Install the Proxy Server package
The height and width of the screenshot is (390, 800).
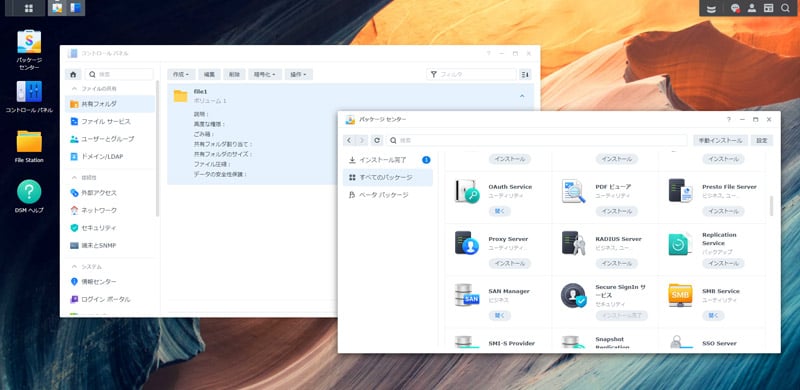pos(510,263)
